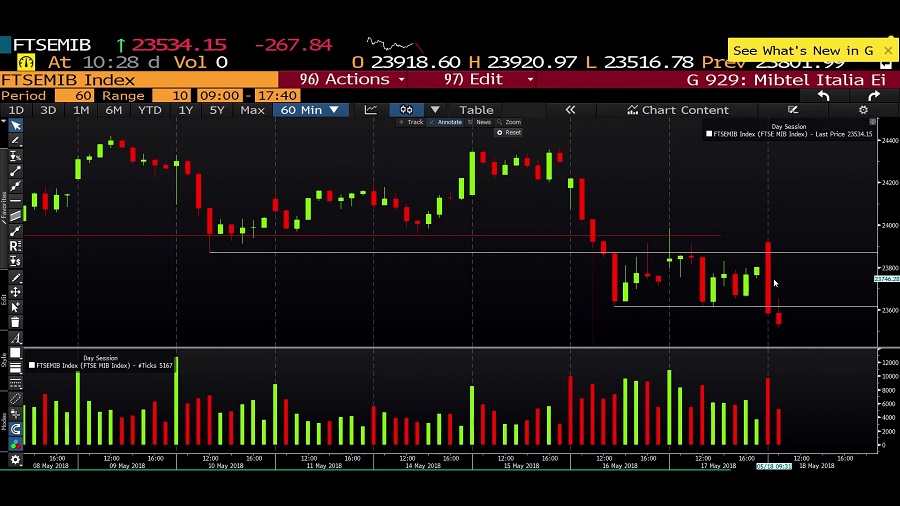
Task: Open the Table view
Action: tap(476, 110)
